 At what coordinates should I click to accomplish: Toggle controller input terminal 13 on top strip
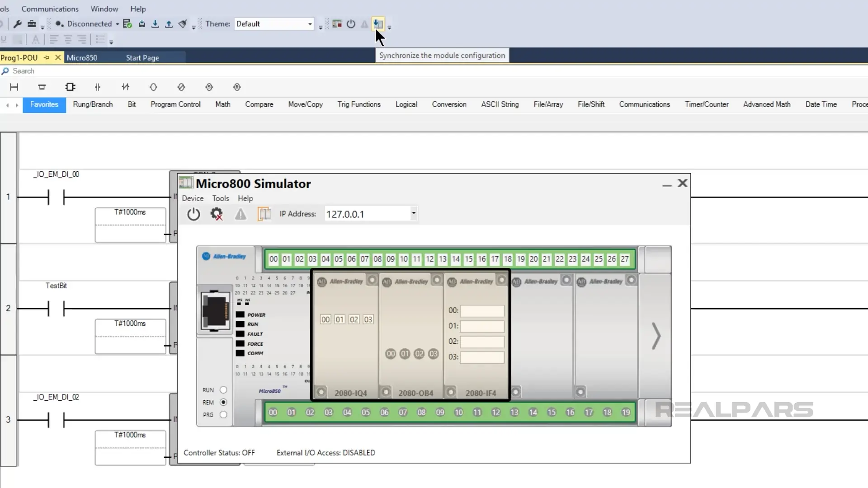coord(443,259)
